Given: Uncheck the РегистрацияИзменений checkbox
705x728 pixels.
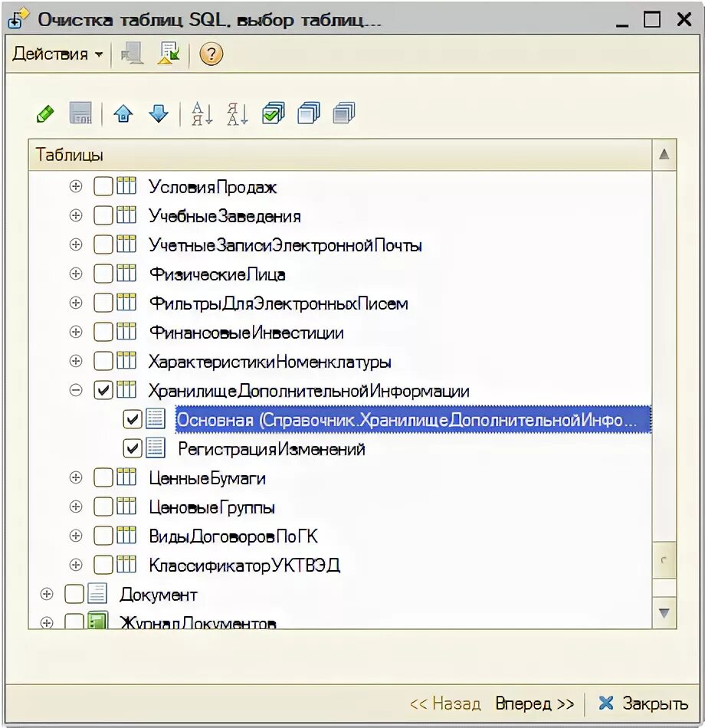Looking at the screenshot, I should click(133, 448).
